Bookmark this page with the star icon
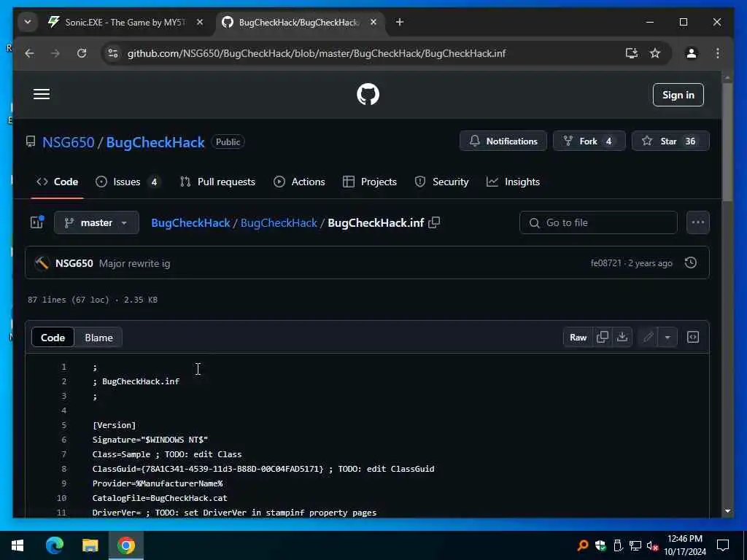Image resolution: width=747 pixels, height=560 pixels. tap(655, 53)
